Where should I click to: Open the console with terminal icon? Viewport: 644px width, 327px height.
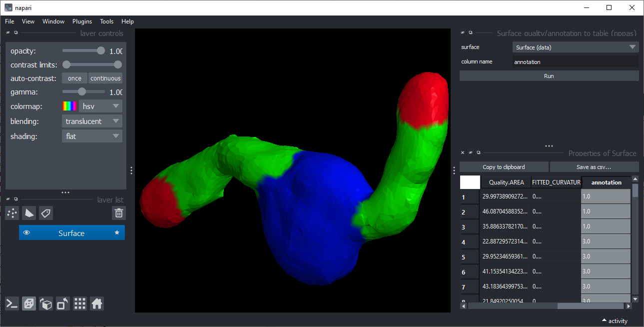point(12,303)
